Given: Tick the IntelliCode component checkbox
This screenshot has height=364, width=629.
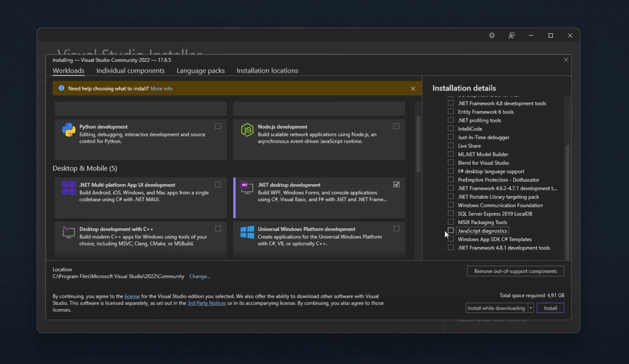Looking at the screenshot, I should [x=451, y=129].
